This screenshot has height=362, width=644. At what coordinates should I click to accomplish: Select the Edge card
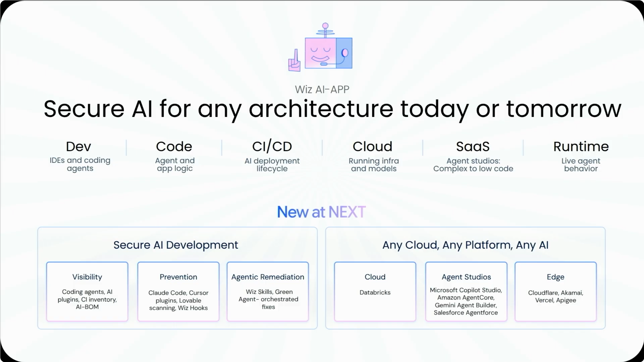click(x=556, y=292)
